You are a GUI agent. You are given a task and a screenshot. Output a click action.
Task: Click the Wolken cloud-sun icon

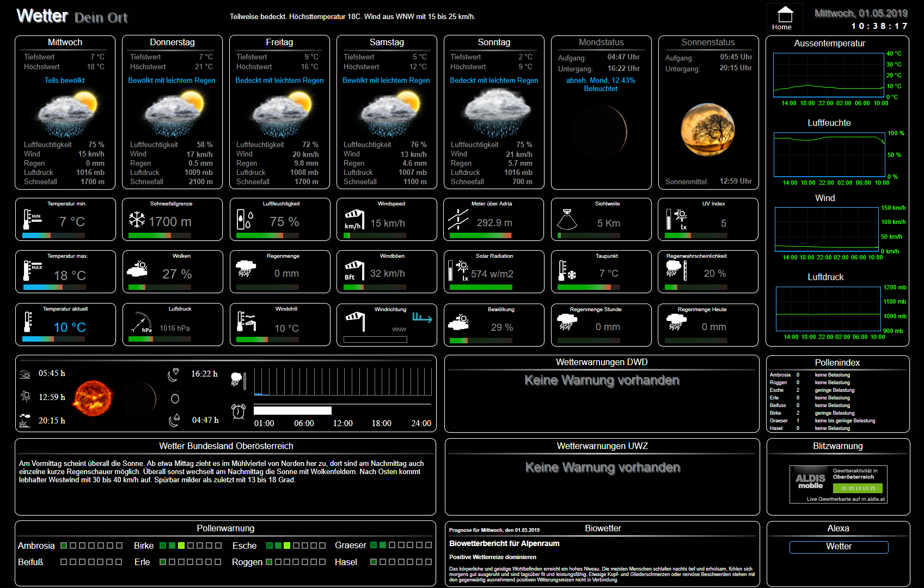pos(137,270)
